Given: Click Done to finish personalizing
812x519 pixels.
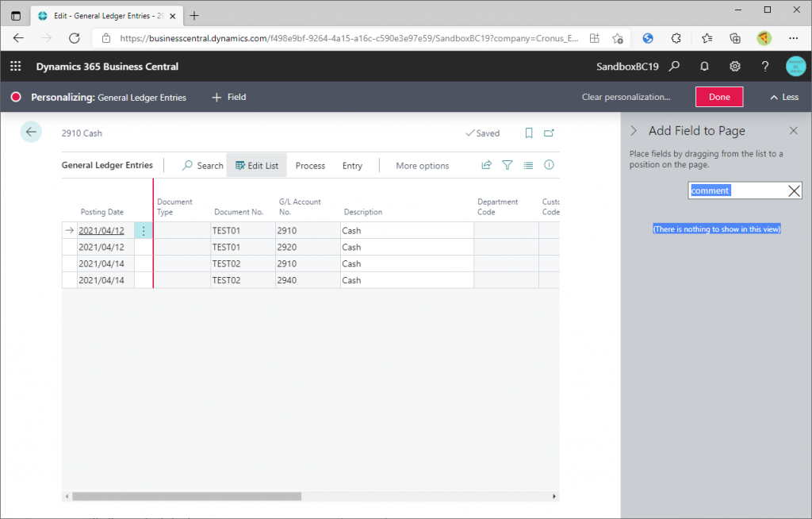Looking at the screenshot, I should [x=719, y=97].
